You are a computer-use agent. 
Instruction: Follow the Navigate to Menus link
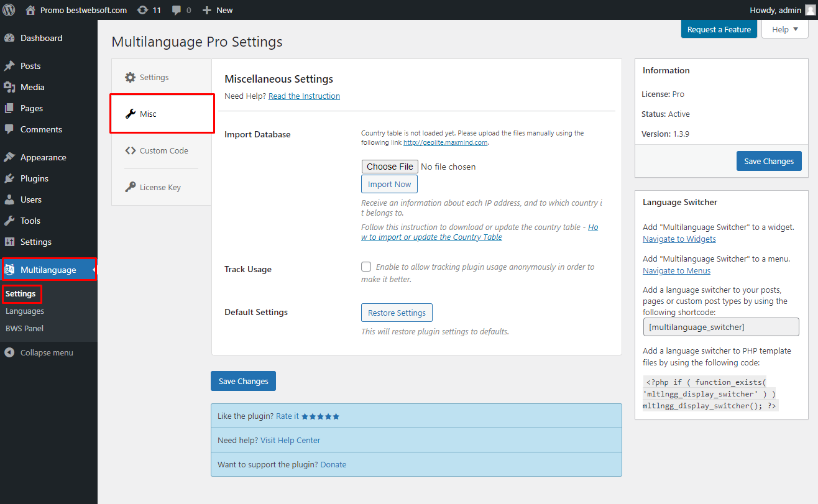pyautogui.click(x=677, y=270)
